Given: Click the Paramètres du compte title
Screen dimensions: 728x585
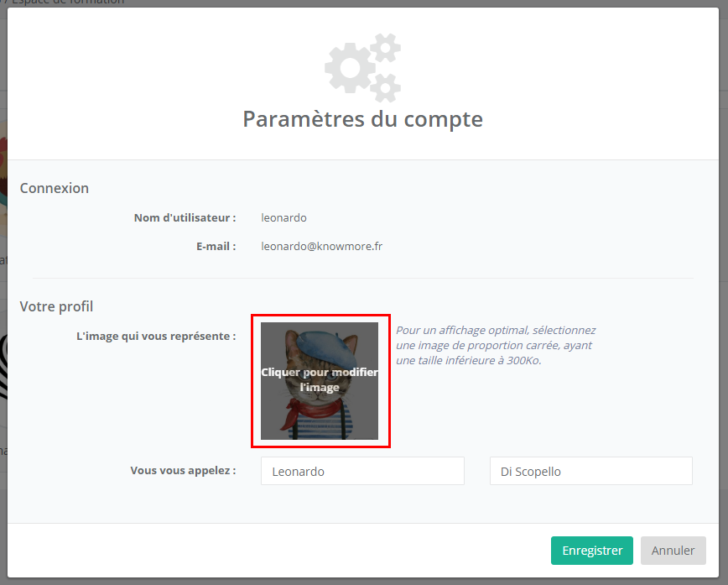Looking at the screenshot, I should pos(362,118).
